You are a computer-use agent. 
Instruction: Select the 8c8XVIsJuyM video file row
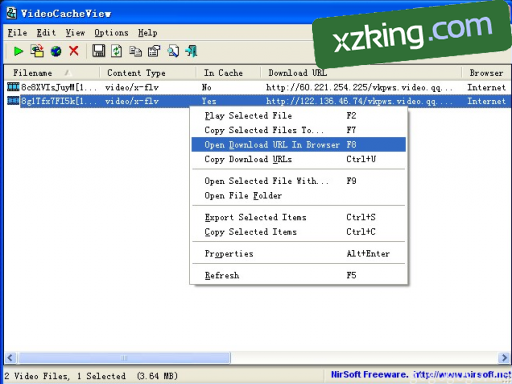pyautogui.click(x=257, y=87)
